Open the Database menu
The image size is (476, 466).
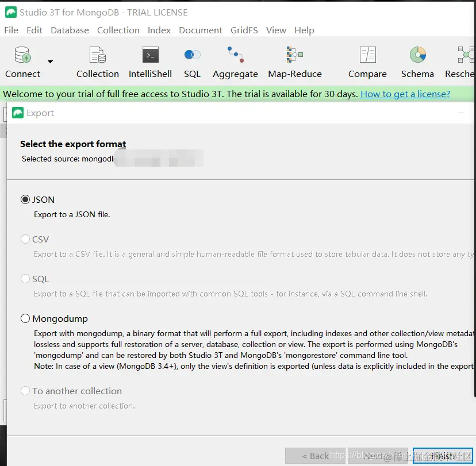tap(70, 30)
